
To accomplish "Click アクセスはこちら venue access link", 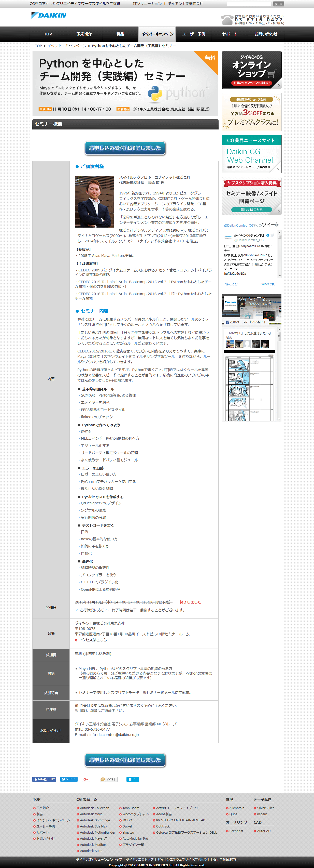I will [x=92, y=640].
